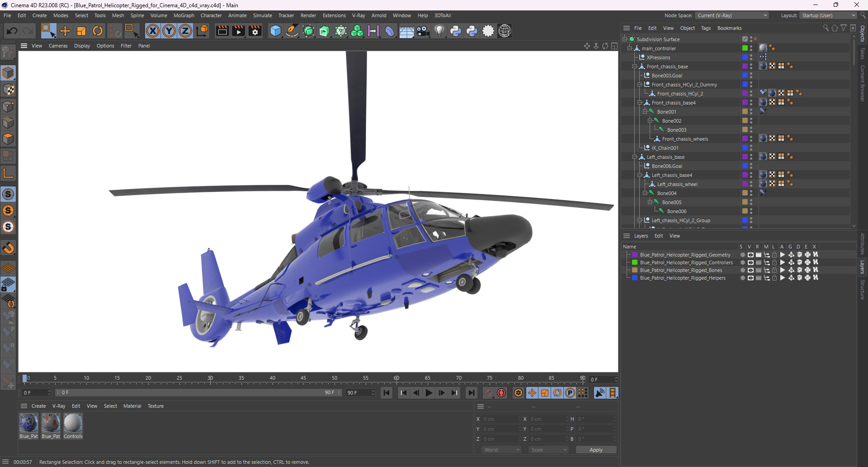Click the Spline Pen tool icon
Viewport: 868px width, 467px height.
tap(292, 31)
